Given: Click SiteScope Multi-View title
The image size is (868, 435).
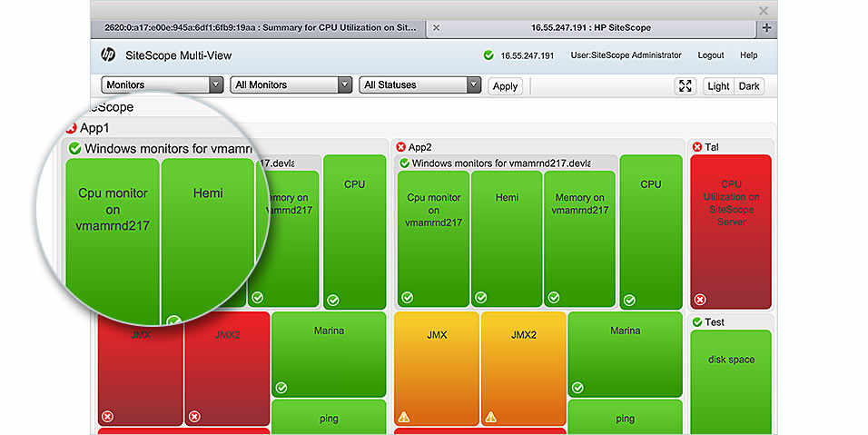Looking at the screenshot, I should coord(178,55).
